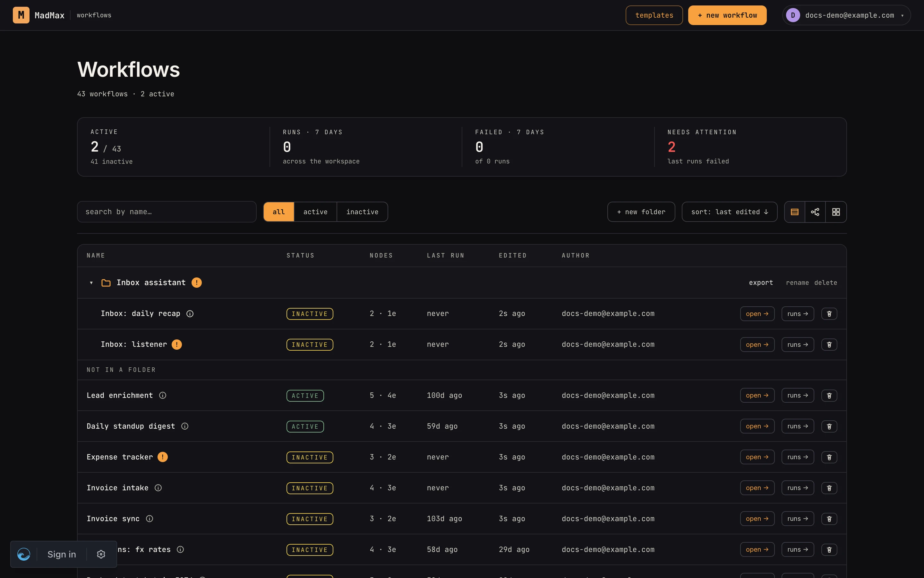Click the Inbox assistant folder icon

click(x=106, y=283)
